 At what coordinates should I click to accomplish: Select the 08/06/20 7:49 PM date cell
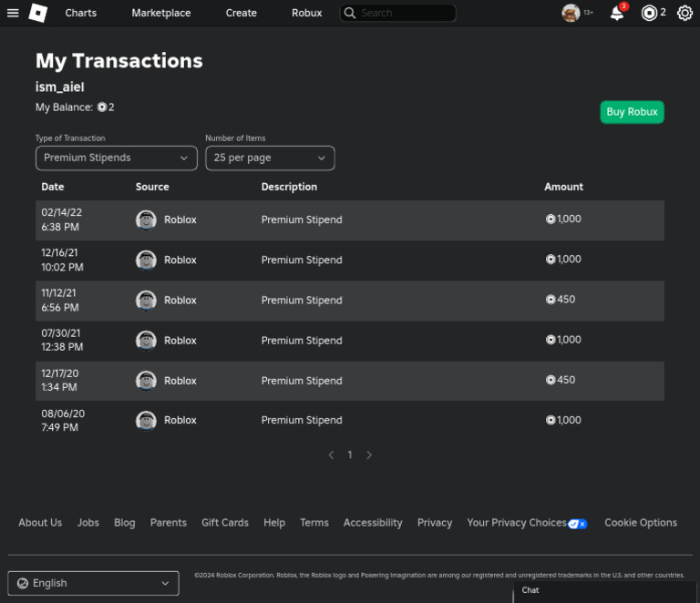click(63, 421)
